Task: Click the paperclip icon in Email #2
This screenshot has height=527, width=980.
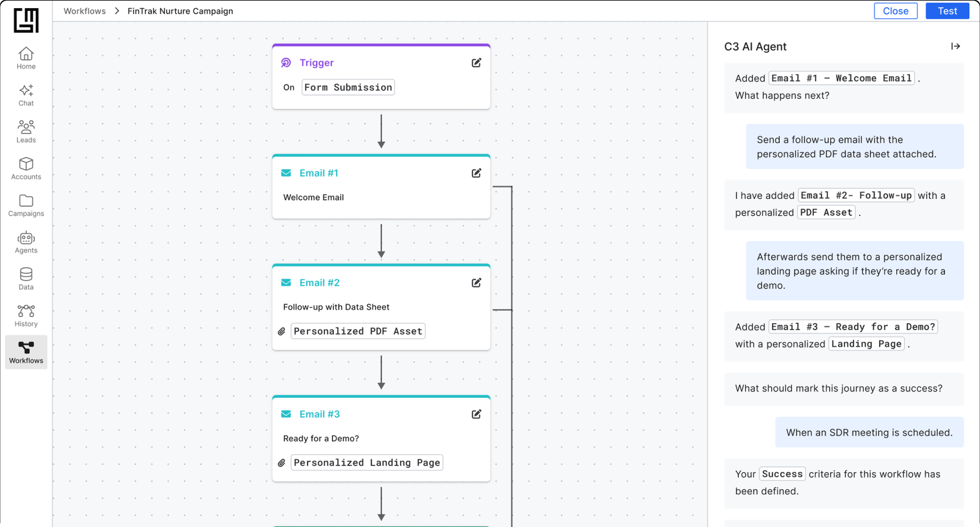Action: [x=282, y=331]
